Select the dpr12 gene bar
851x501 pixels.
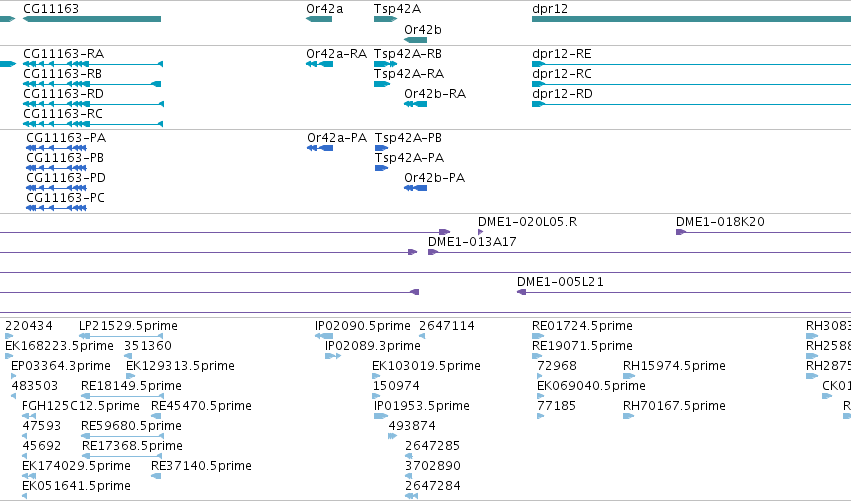click(x=691, y=19)
